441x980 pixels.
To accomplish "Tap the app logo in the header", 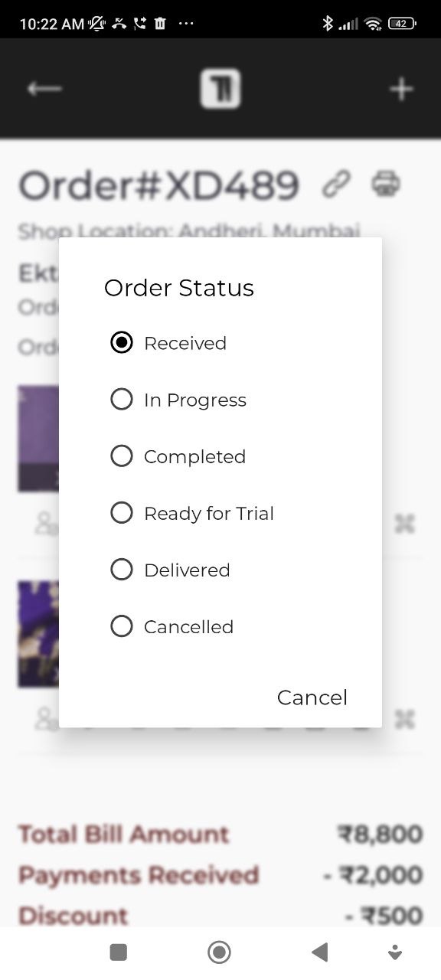I will (220, 88).
